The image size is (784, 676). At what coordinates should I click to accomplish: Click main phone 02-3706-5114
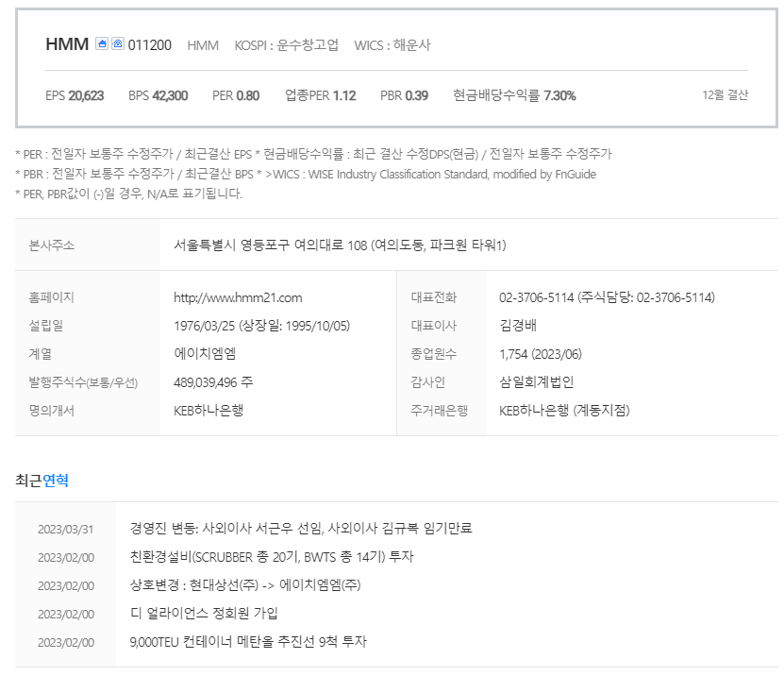537,297
